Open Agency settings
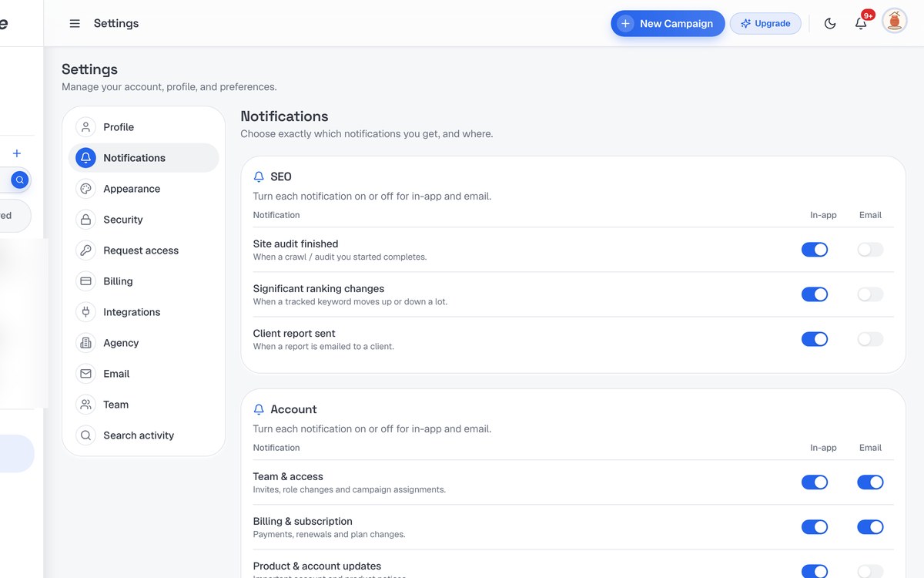This screenshot has height=578, width=924. pos(144,343)
